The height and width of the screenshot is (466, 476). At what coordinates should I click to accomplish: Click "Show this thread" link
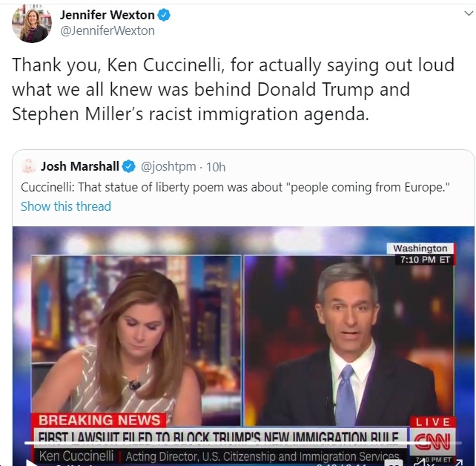[66, 206]
